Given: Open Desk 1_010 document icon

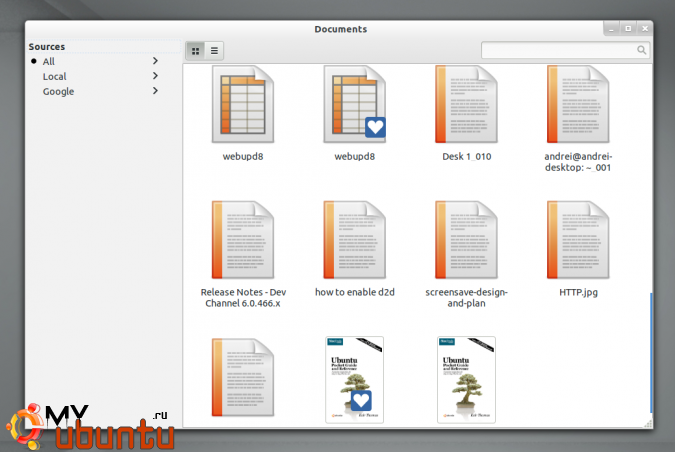Looking at the screenshot, I should pyautogui.click(x=466, y=104).
